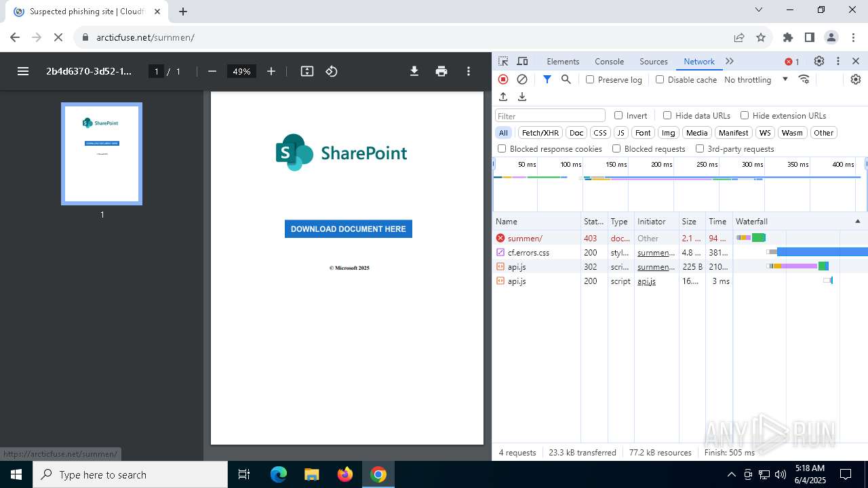The height and width of the screenshot is (488, 868).
Task: Check Hide extension URLs
Action: tap(745, 115)
